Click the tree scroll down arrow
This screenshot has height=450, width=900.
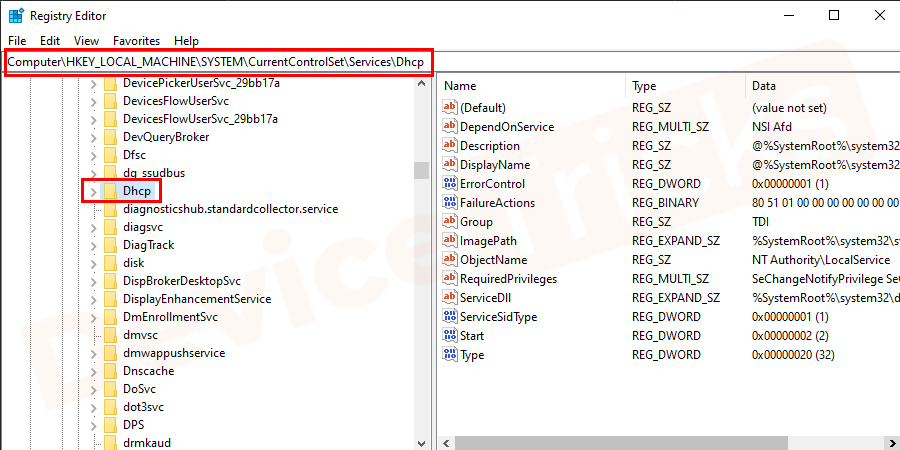coord(422,443)
